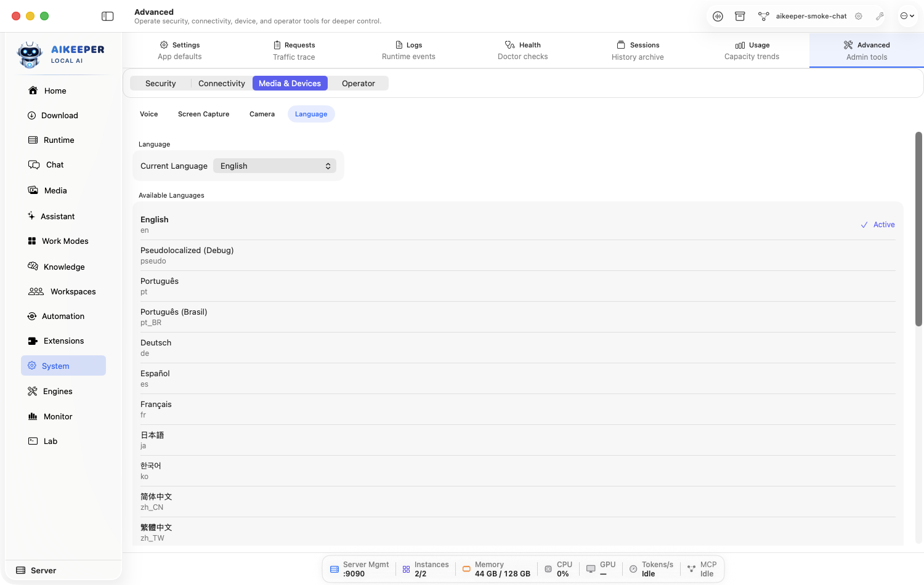Image resolution: width=924 pixels, height=585 pixels.
Task: Click the GPU status entry
Action: tap(601, 569)
